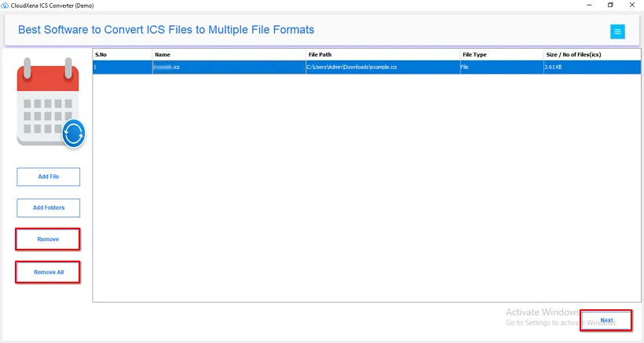Select the .ics file name cell

[x=229, y=68]
